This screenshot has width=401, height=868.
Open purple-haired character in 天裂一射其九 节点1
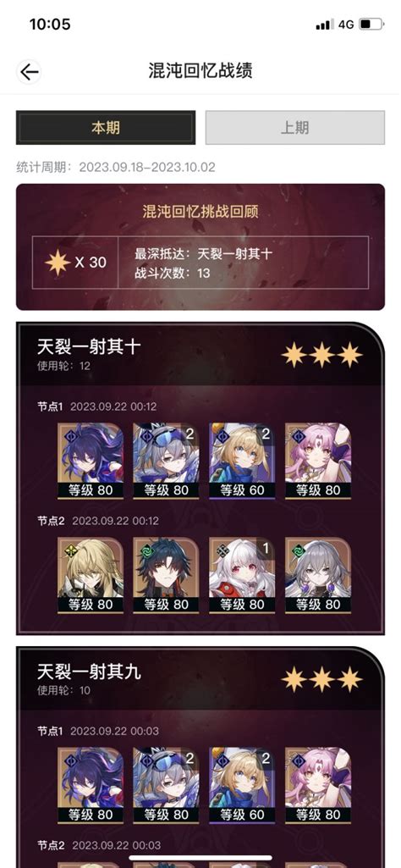click(91, 786)
